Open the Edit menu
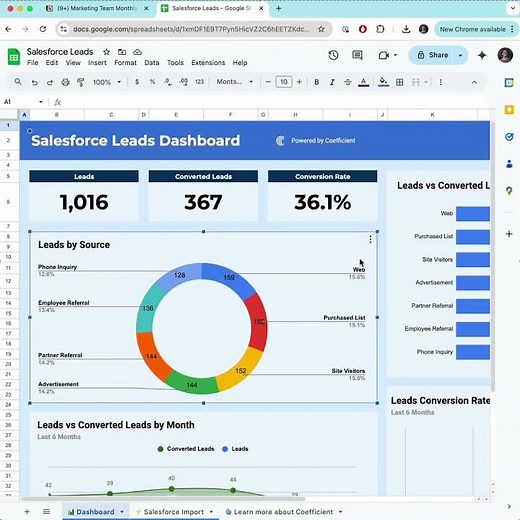The image size is (520, 520). (52, 63)
